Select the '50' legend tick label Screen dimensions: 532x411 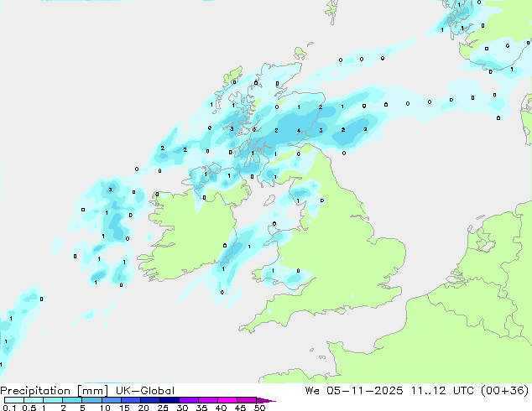(x=259, y=408)
